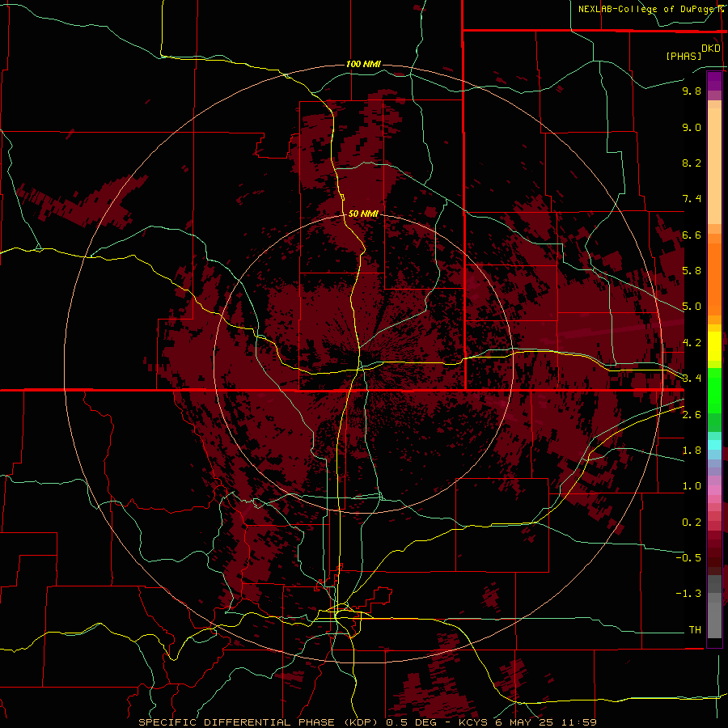This screenshot has height=728, width=728.
Task: Select the 1.0 scale label
Action: [692, 486]
